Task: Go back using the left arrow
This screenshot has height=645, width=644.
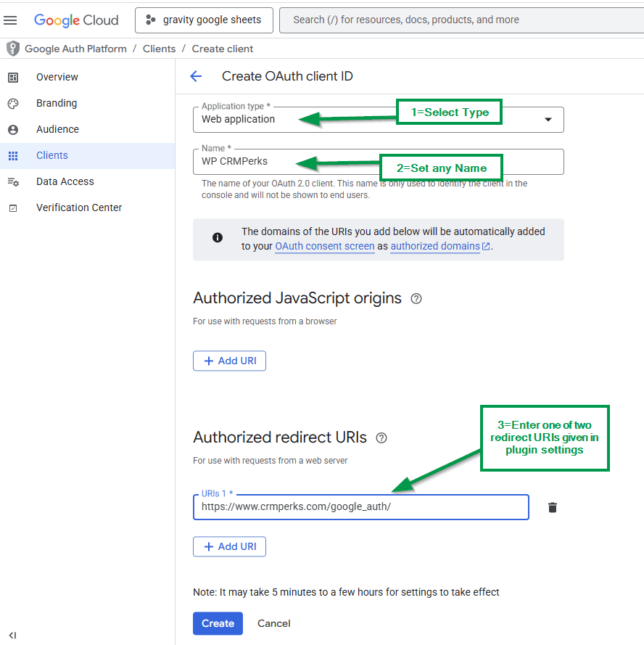Action: coord(196,76)
